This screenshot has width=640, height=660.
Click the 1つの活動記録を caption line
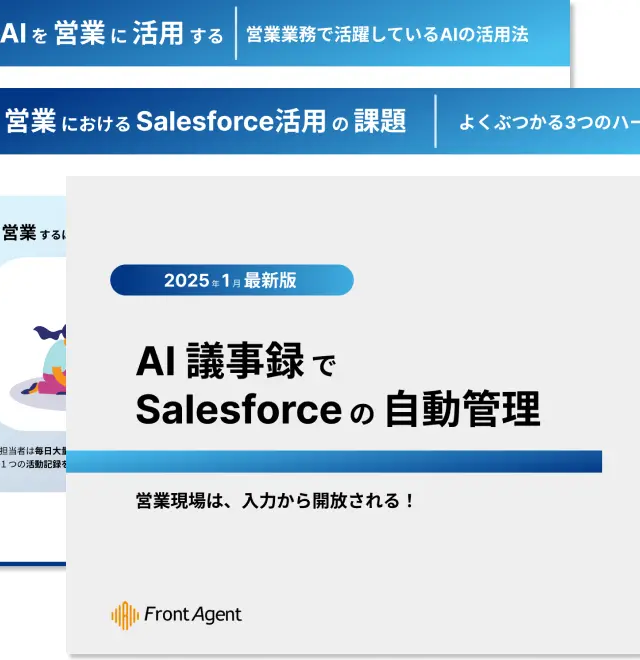click(32, 464)
